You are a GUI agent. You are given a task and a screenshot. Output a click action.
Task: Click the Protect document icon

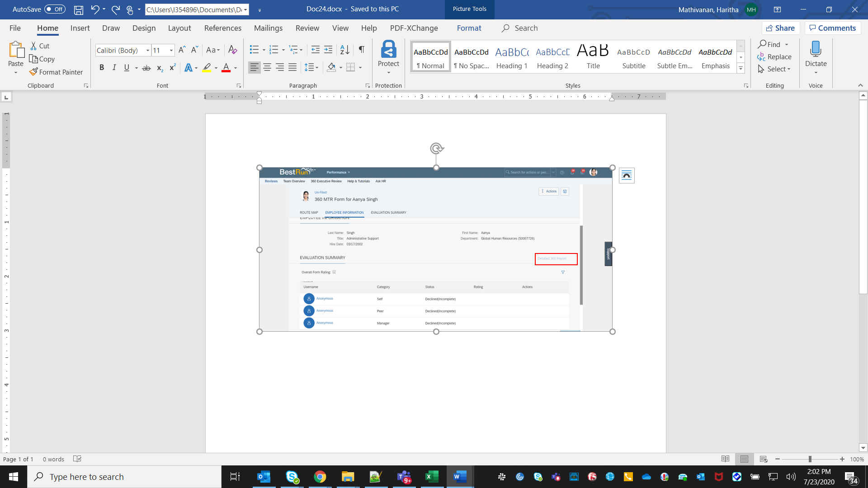click(388, 50)
